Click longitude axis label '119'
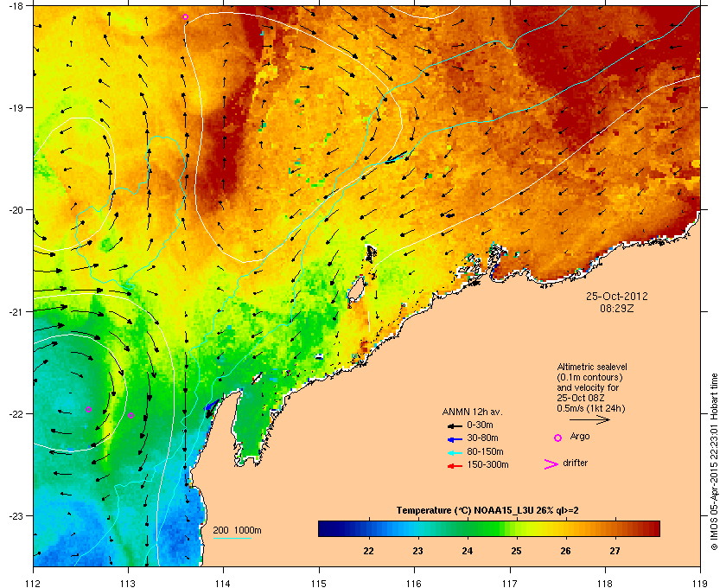This screenshot has height=588, width=726. point(700,584)
